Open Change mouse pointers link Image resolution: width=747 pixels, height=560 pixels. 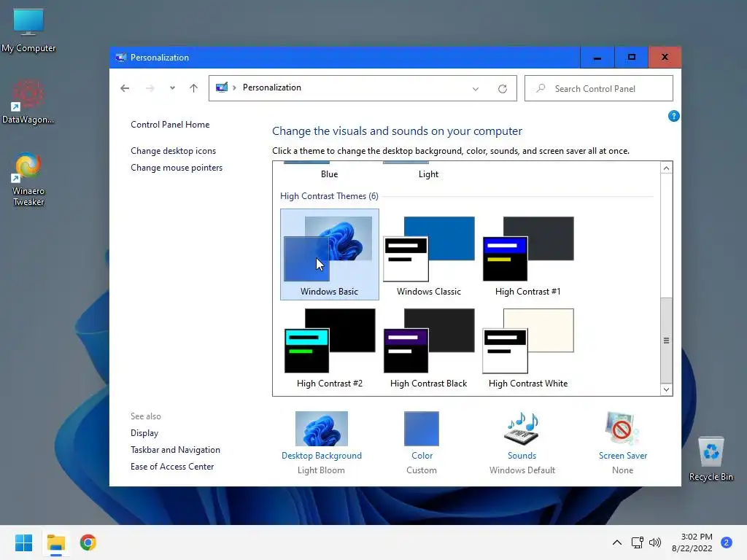[x=177, y=168]
